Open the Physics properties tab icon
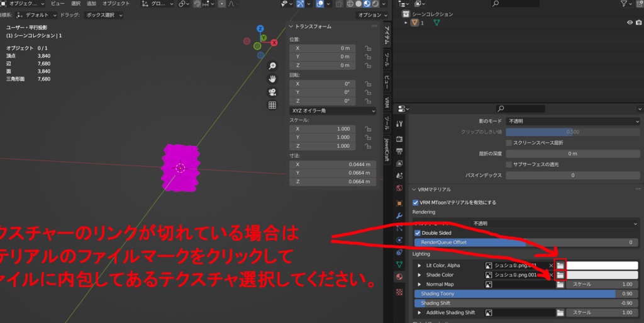 [399, 240]
